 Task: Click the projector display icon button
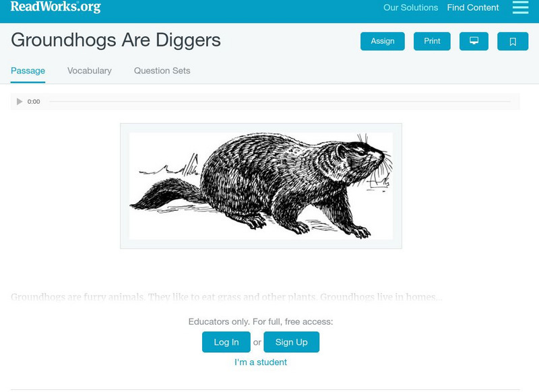[x=474, y=41]
